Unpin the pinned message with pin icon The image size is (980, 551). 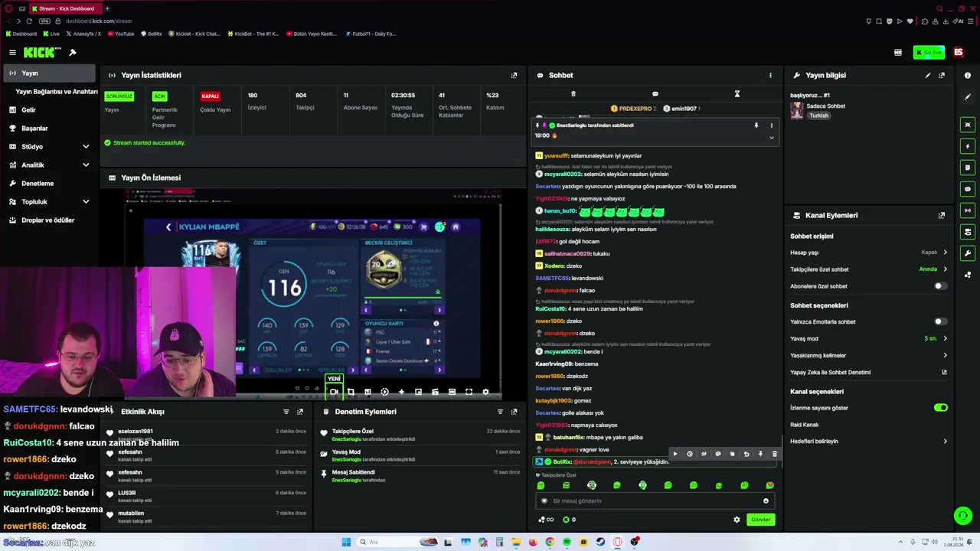coord(756,126)
